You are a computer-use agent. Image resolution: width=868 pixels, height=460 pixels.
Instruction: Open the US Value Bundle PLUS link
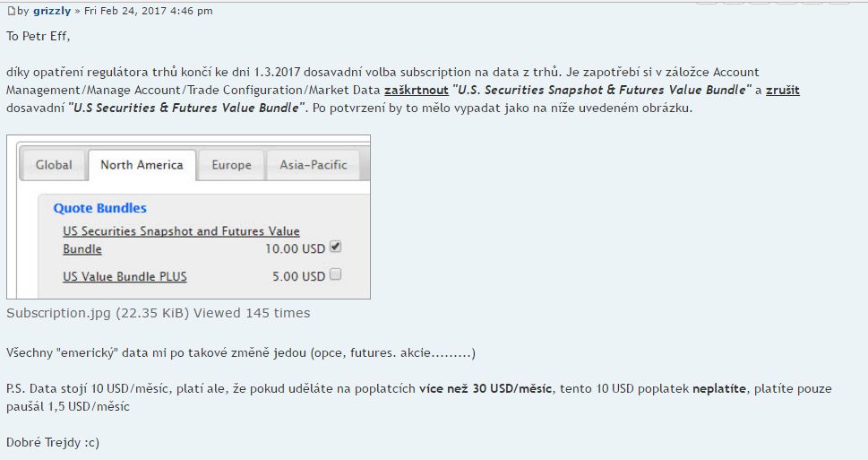point(125,276)
